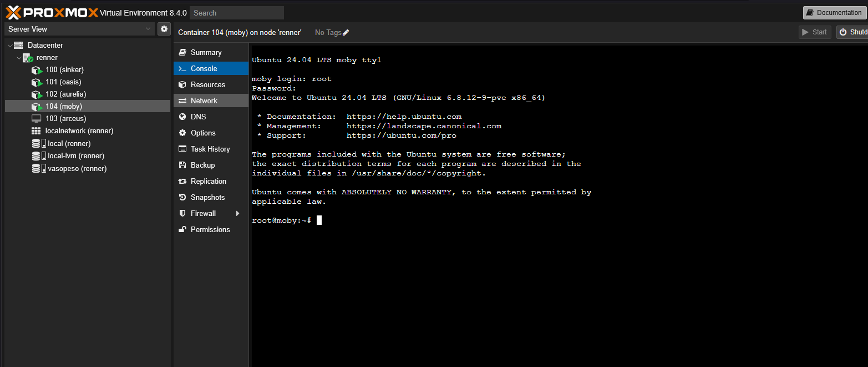
Task: Click the landscape.canonical.com URL text
Action: 424,126
